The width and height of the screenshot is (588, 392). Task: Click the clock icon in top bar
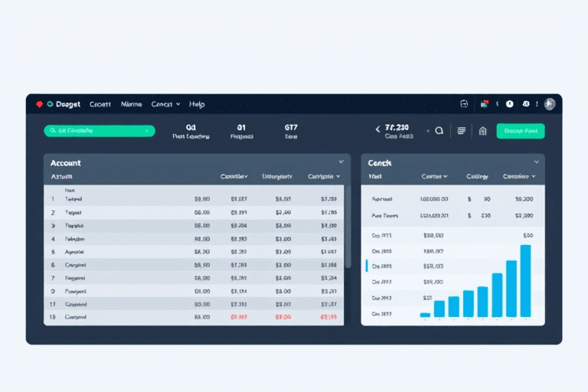coord(510,104)
